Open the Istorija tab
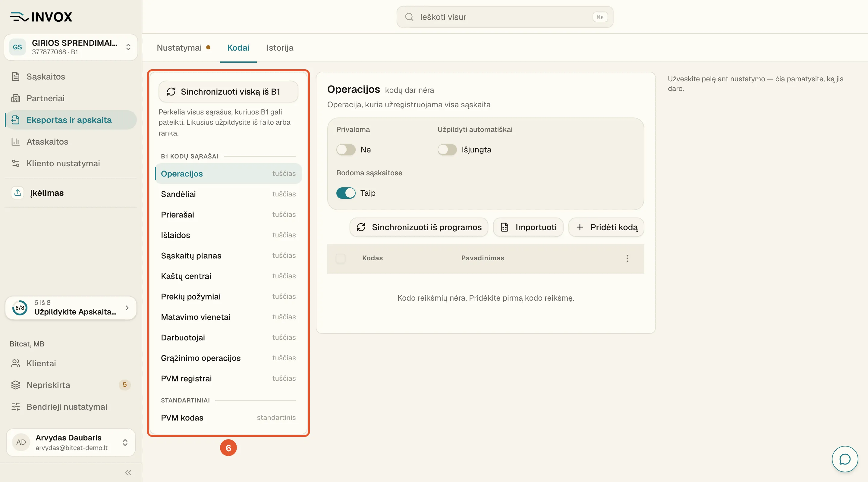The image size is (868, 482). coord(280,48)
